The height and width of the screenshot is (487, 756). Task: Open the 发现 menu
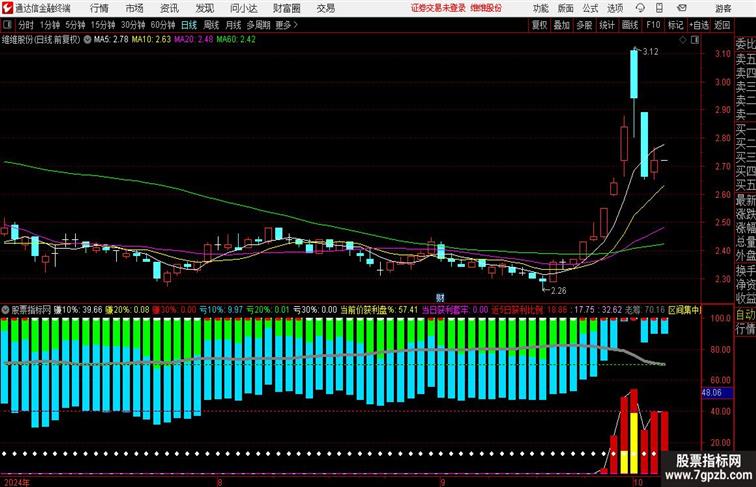point(204,8)
